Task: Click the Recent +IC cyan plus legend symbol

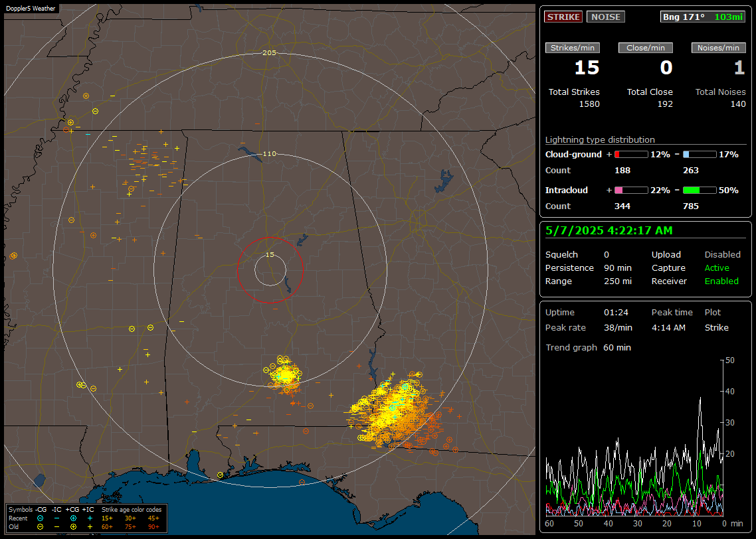Action: pyautogui.click(x=90, y=518)
